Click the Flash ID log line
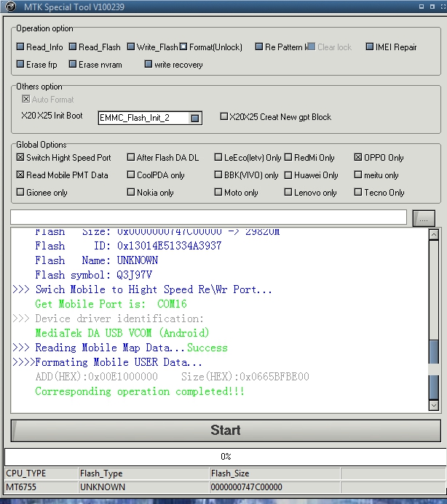Viewport: 447px width, 504px height. click(128, 246)
